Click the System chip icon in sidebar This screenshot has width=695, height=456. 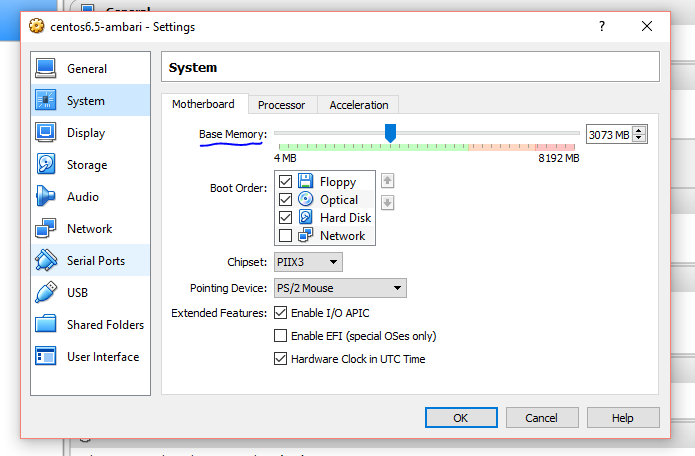[46, 100]
